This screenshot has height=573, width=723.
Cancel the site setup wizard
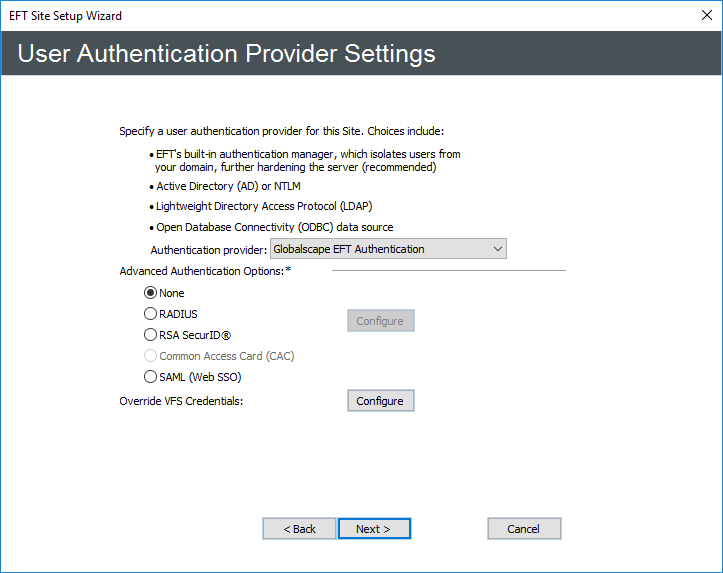[524, 529]
